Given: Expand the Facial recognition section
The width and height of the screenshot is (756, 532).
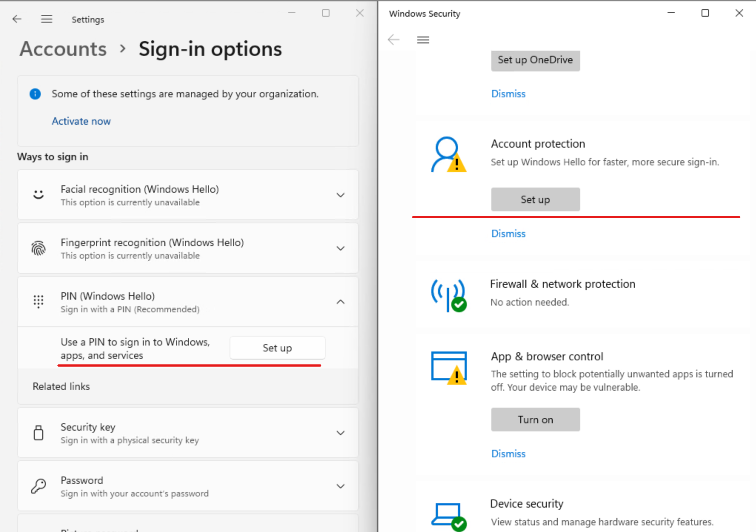Looking at the screenshot, I should tap(340, 195).
